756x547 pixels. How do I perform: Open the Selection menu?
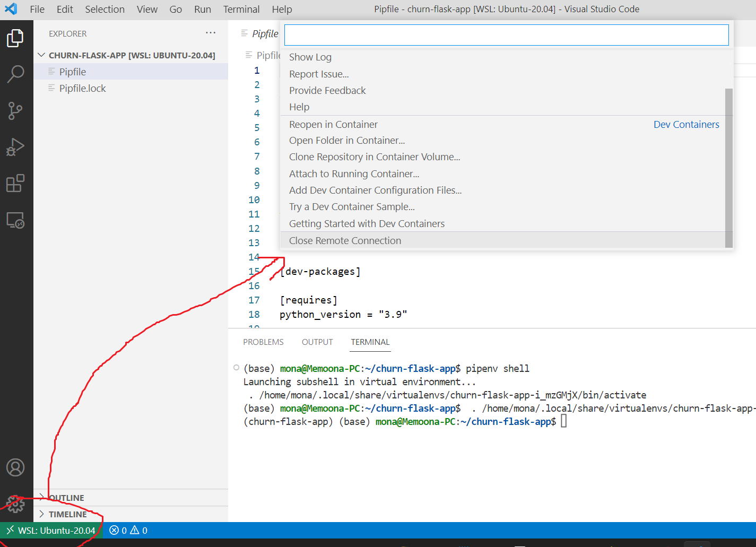(x=105, y=9)
